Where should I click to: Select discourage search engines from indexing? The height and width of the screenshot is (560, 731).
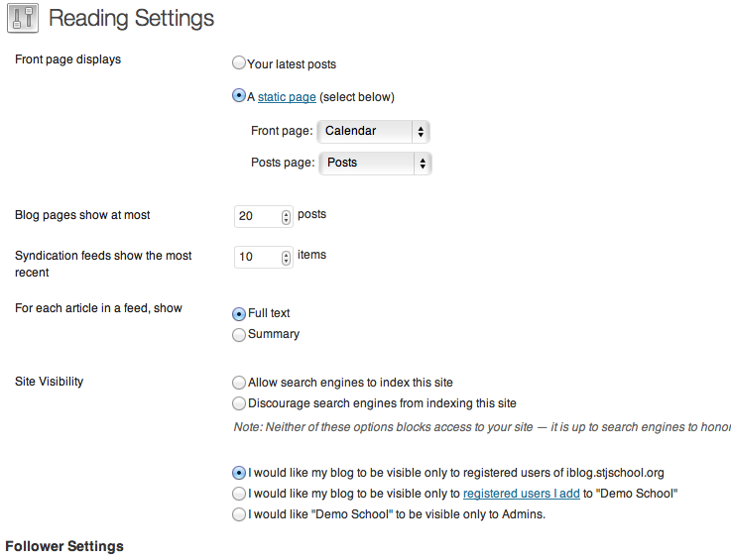tap(239, 403)
